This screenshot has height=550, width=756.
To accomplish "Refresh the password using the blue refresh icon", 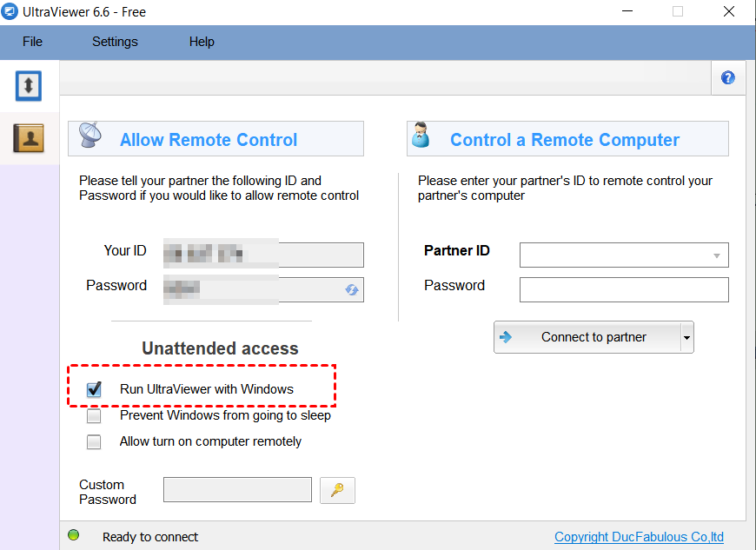I will pos(352,289).
